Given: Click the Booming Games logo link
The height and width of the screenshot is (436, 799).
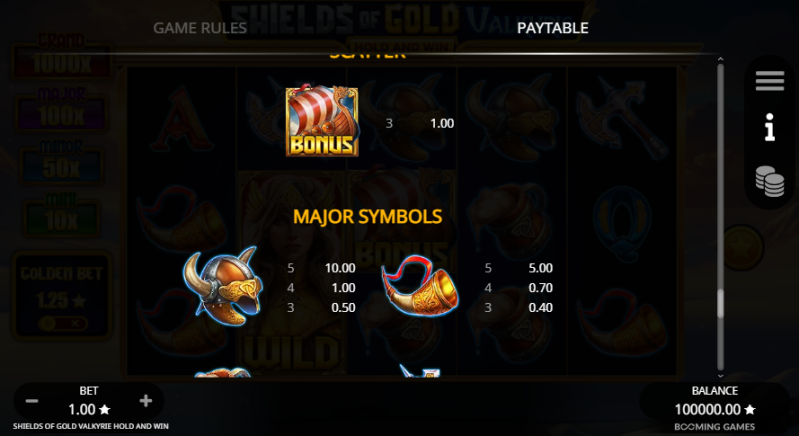Looking at the screenshot, I should tap(714, 427).
